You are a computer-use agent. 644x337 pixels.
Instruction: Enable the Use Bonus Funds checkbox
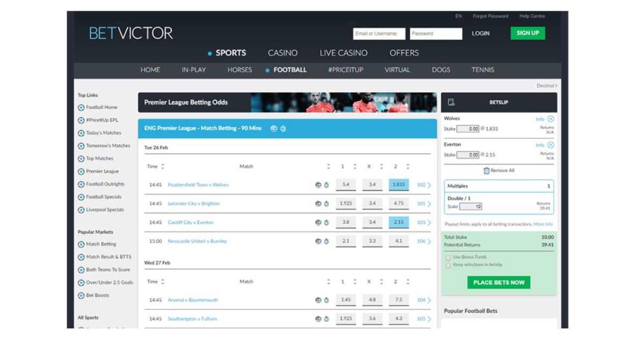tap(448, 258)
